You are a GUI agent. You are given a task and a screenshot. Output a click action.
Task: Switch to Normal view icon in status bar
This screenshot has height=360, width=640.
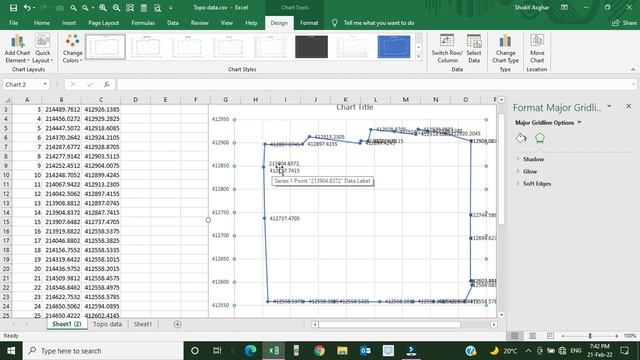(x=514, y=336)
